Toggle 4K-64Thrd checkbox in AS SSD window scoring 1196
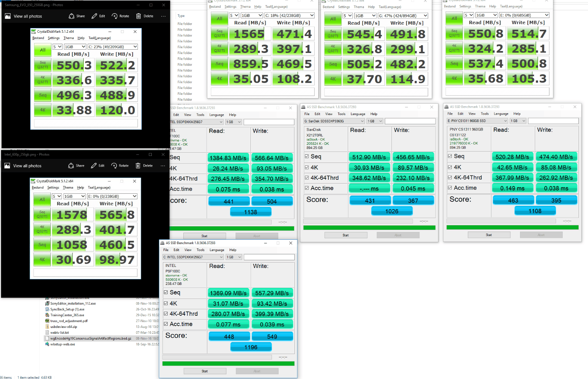The image size is (588, 379). point(166,314)
